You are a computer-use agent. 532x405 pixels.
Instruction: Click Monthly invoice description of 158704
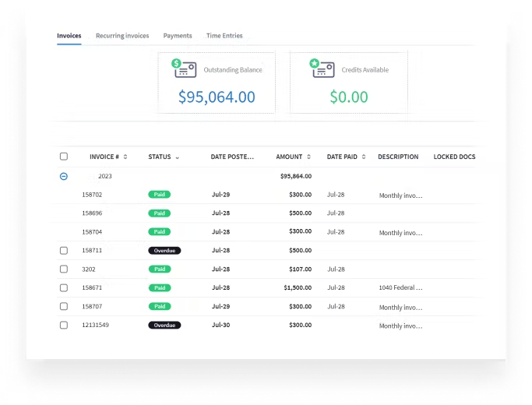pyautogui.click(x=400, y=233)
